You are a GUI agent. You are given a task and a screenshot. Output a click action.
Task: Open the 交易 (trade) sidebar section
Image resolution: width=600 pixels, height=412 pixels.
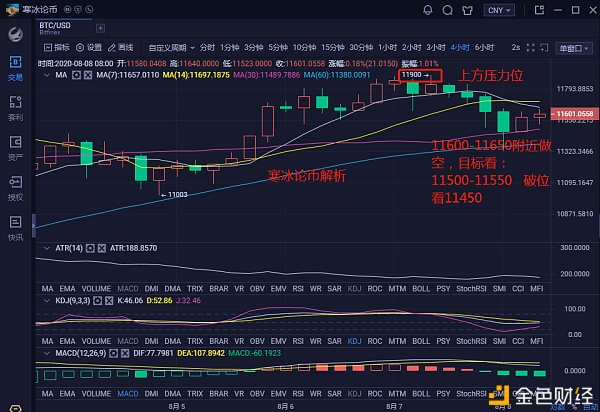click(15, 68)
